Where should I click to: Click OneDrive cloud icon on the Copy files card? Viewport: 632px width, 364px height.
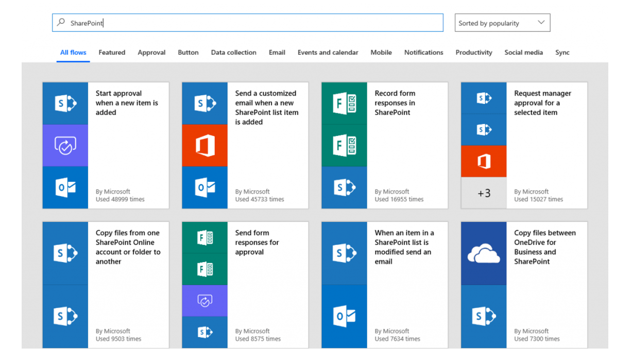click(484, 253)
